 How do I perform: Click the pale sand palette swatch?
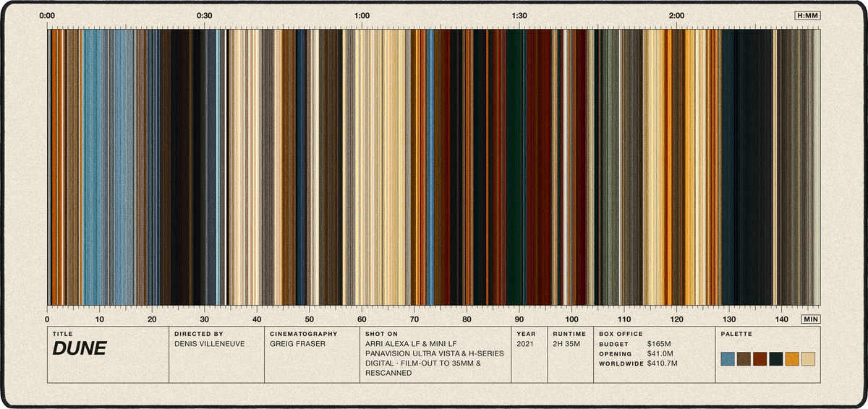point(808,358)
